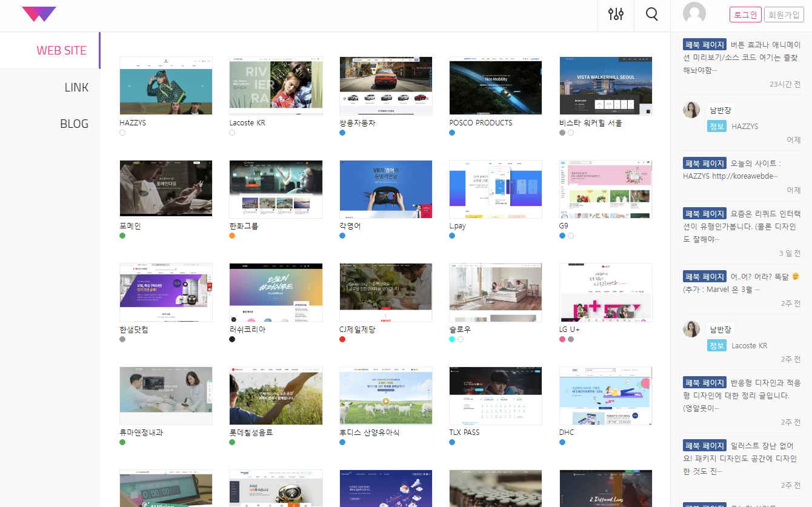Open the 어..어? 어라? 똑닮 post
Viewport: 812px width, 507px height.
tap(742, 283)
